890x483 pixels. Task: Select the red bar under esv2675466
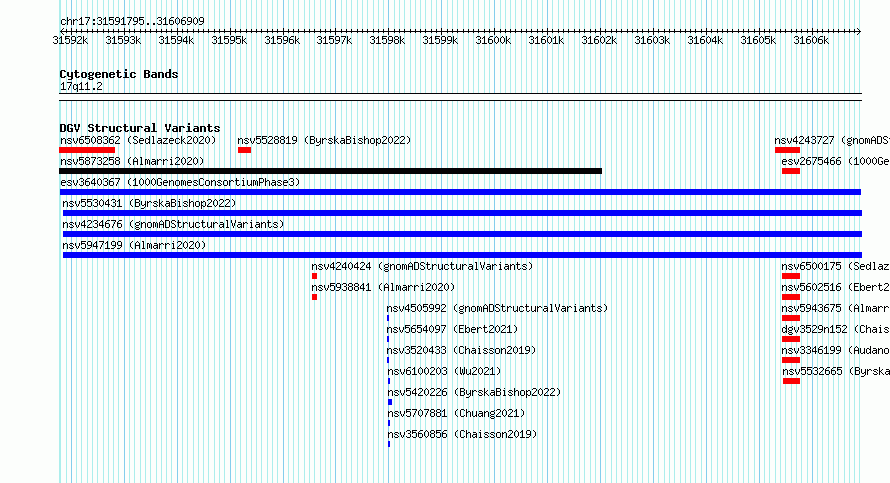(791, 171)
